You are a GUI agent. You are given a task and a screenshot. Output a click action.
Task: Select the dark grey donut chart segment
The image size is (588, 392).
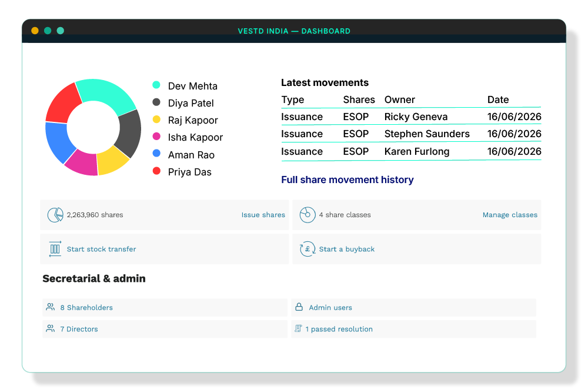pos(129,133)
